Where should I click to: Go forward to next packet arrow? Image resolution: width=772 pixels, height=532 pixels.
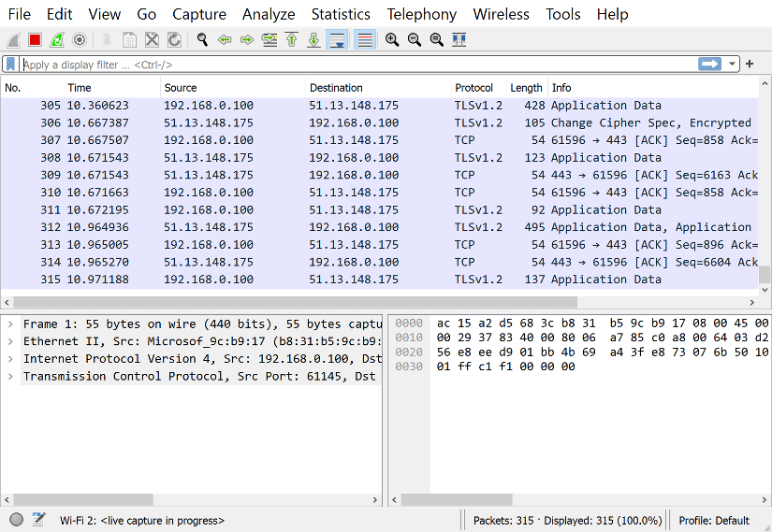pos(247,40)
